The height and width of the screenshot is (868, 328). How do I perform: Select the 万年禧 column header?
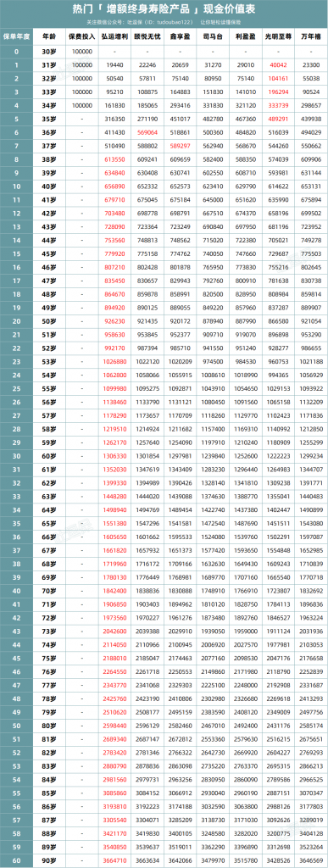coord(310,36)
